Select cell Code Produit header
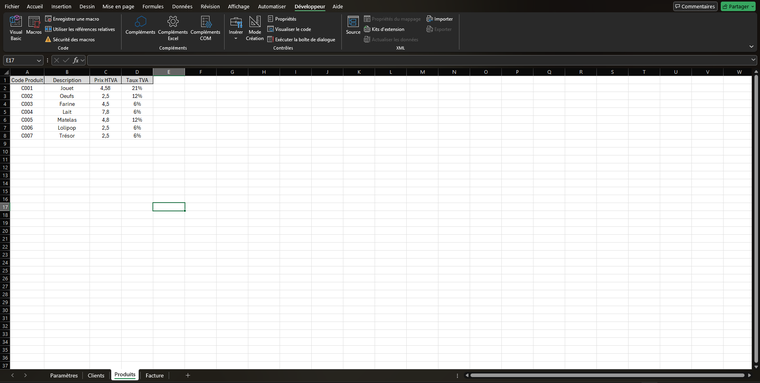Screen dimensions: 760x383 (27, 80)
